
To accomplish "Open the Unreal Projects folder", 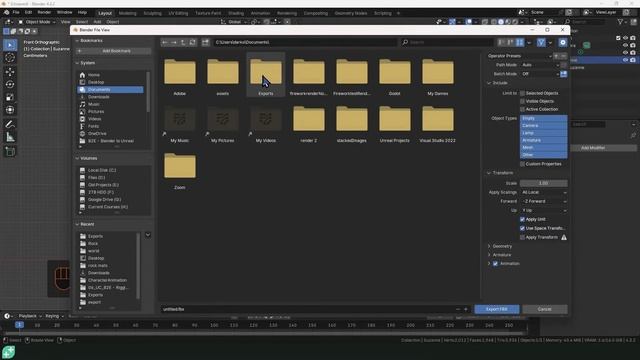I will 395,122.
